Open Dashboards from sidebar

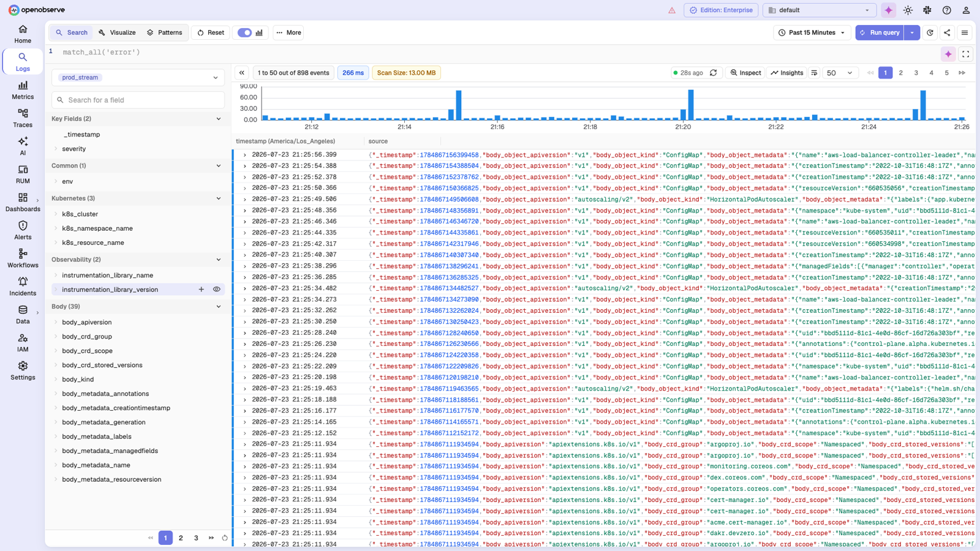pyautogui.click(x=23, y=203)
